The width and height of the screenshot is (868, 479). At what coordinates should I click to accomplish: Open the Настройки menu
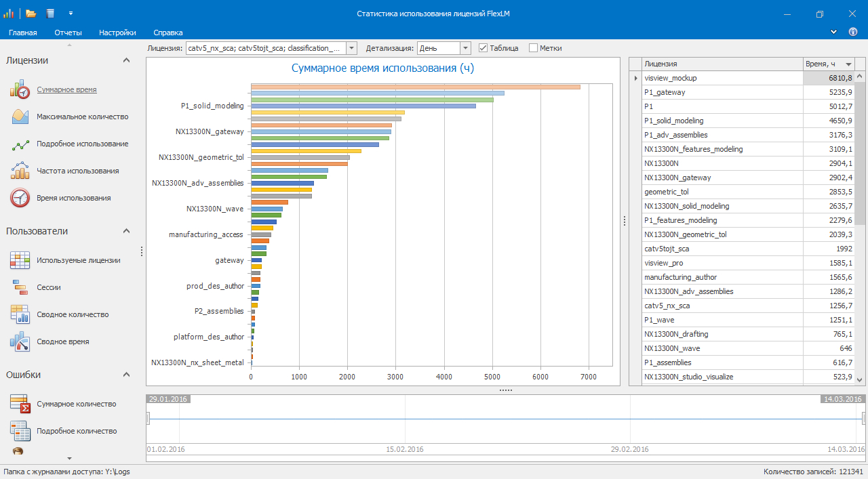[117, 33]
